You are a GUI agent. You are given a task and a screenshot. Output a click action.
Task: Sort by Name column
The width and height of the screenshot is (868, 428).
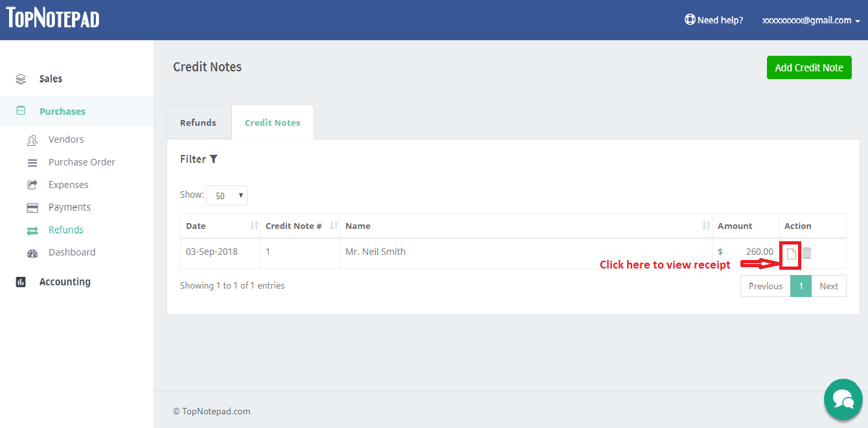click(526, 226)
